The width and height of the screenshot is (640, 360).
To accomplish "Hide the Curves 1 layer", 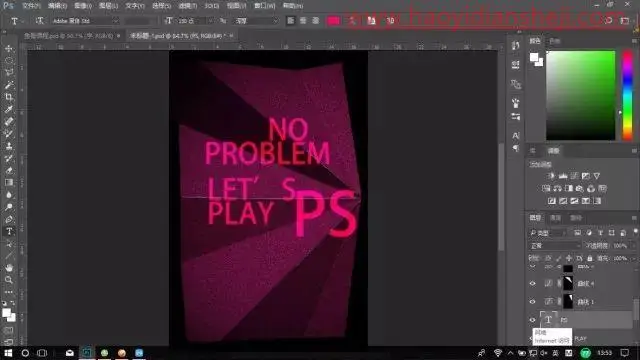I will [x=532, y=302].
